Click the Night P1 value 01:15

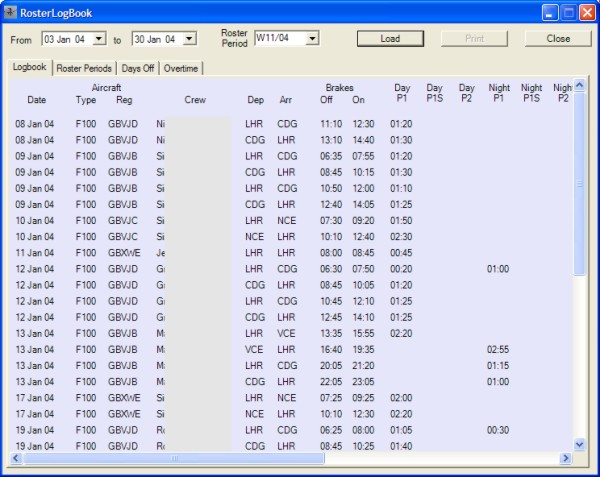498,366
